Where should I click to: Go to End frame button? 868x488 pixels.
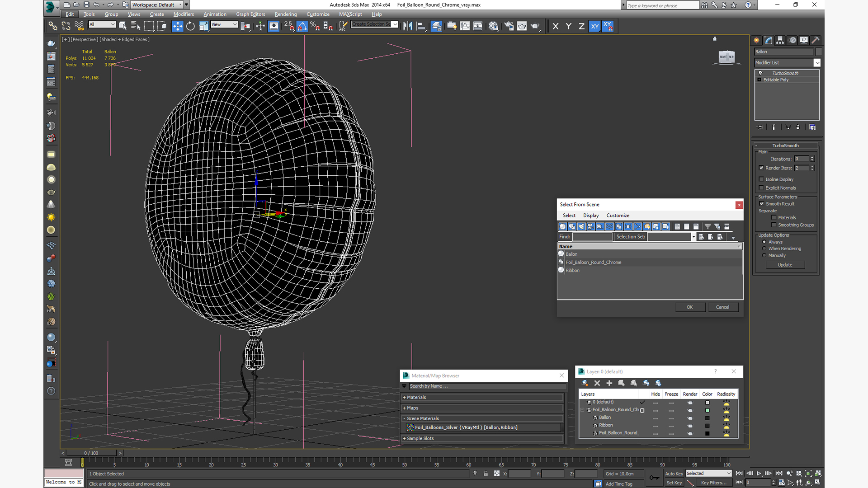[778, 474]
